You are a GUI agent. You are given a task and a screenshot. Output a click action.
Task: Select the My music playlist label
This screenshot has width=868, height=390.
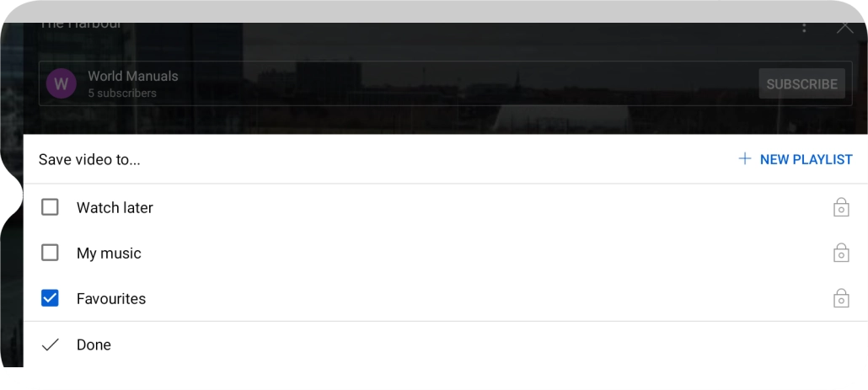[x=109, y=254]
